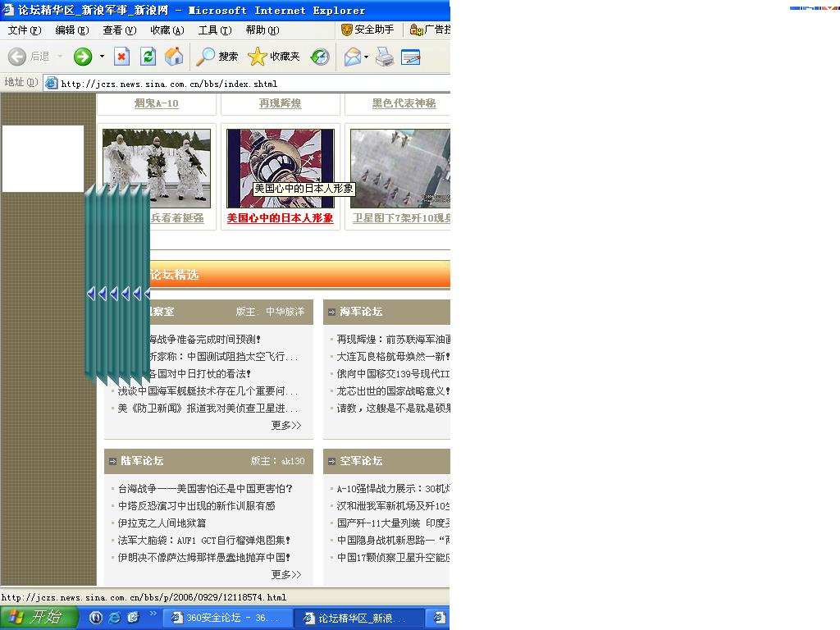Open the 工具(T) menu
This screenshot has height=630, width=840.
pyautogui.click(x=215, y=30)
